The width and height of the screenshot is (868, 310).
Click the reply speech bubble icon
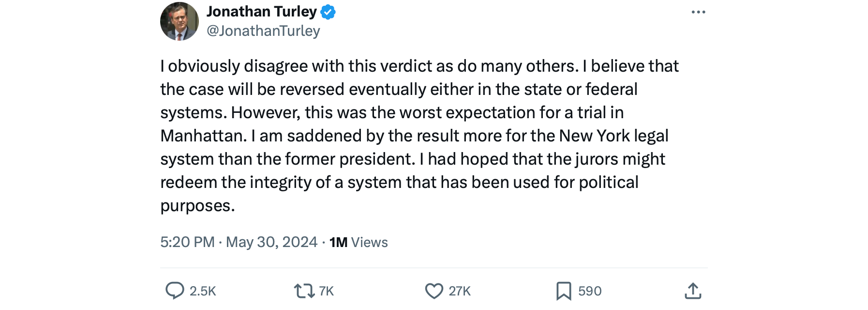click(175, 291)
